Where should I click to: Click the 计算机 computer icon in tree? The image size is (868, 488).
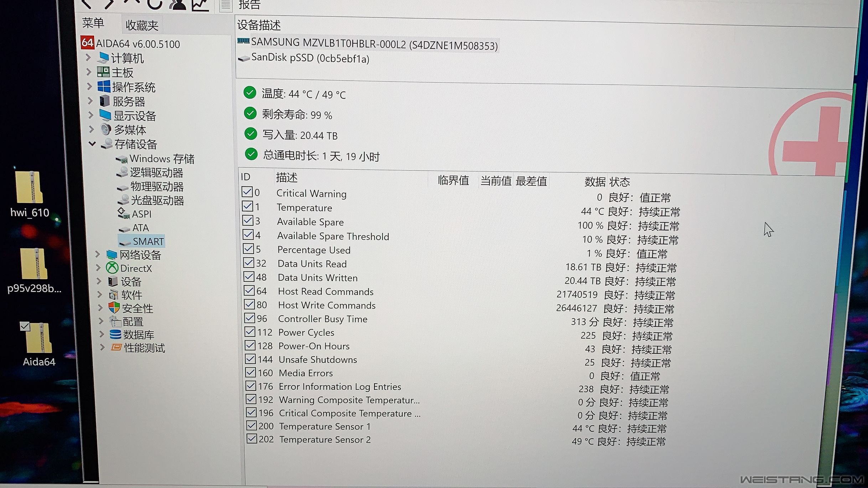[x=103, y=57]
